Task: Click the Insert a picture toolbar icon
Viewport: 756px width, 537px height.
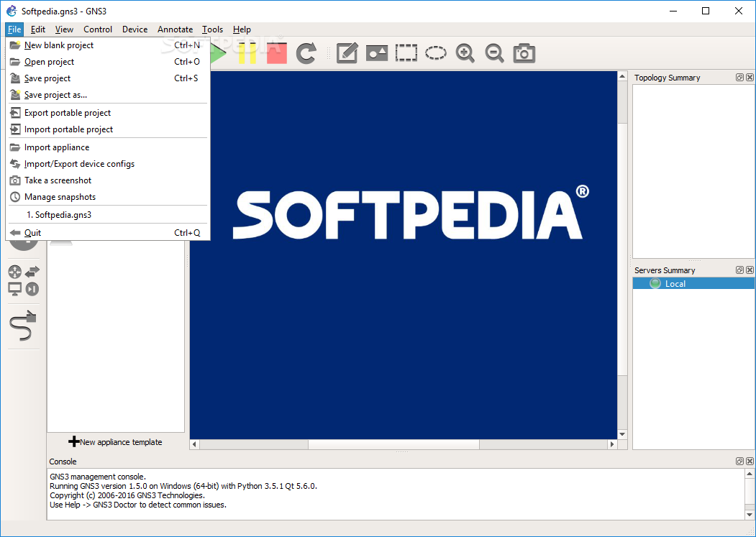Action: coord(376,53)
